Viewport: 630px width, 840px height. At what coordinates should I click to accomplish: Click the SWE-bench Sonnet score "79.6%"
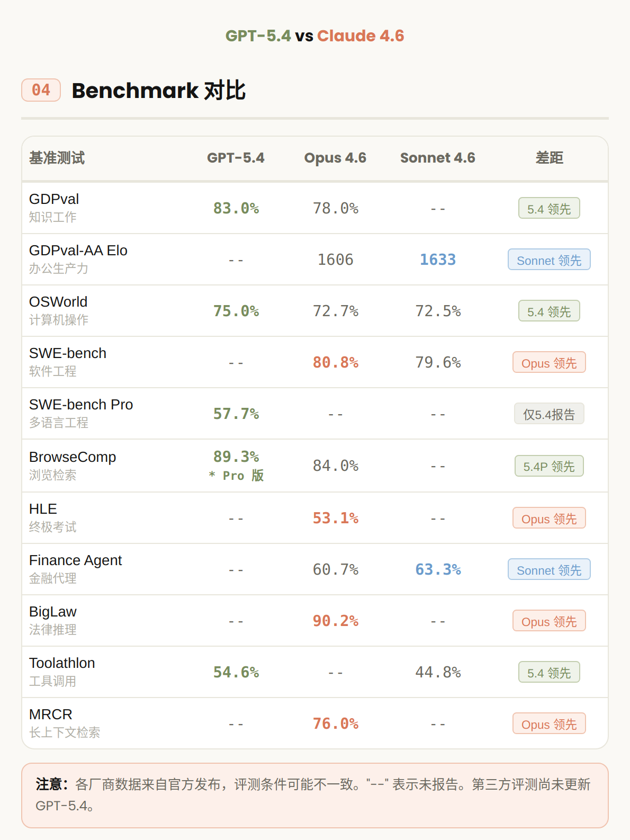click(438, 362)
